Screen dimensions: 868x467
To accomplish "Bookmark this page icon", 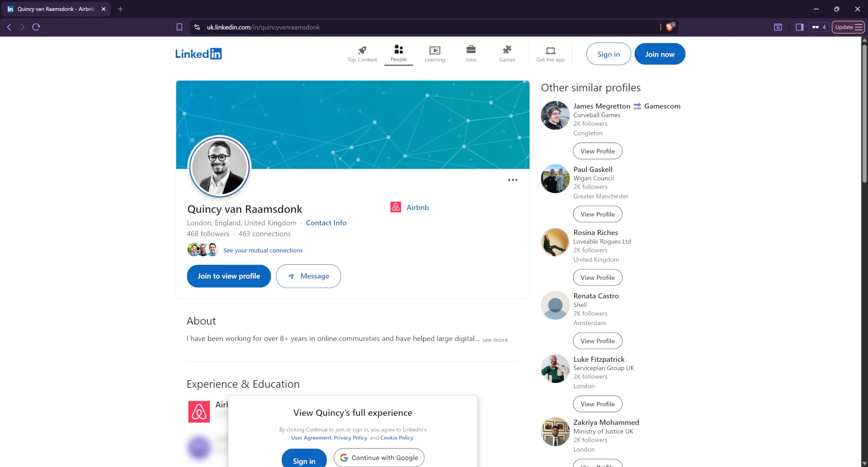I will coord(179,27).
